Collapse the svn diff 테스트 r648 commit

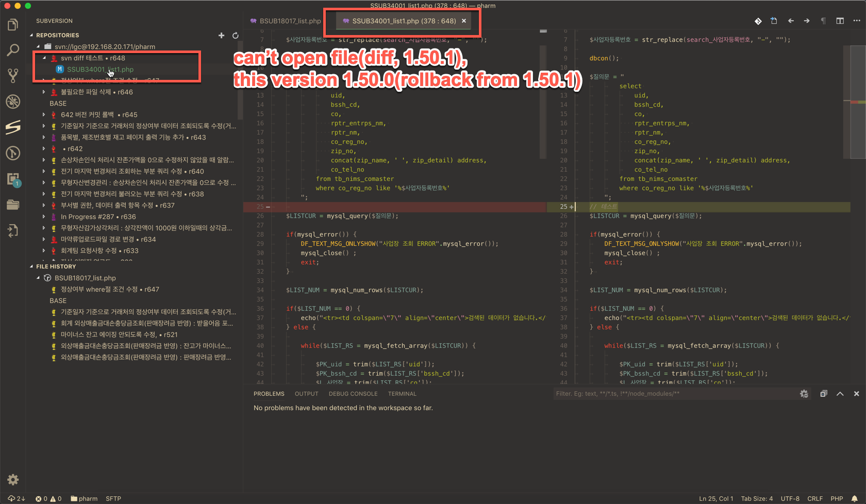[44, 58]
